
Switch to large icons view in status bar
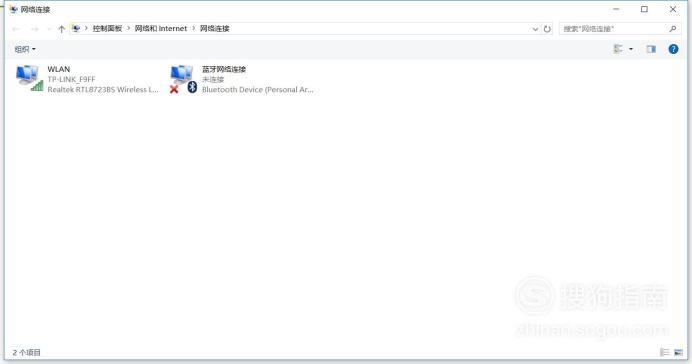pyautogui.click(x=678, y=352)
